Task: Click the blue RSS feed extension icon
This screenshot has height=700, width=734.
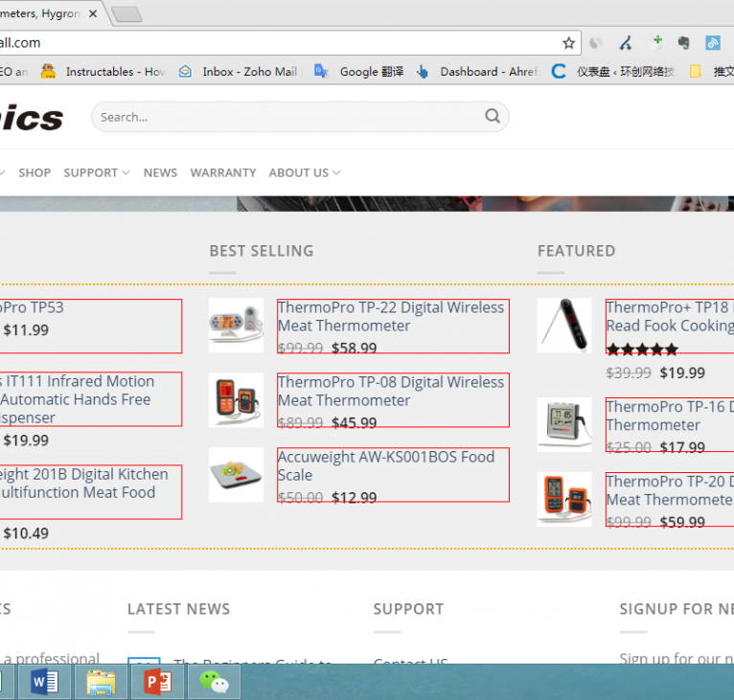Action: click(712, 43)
